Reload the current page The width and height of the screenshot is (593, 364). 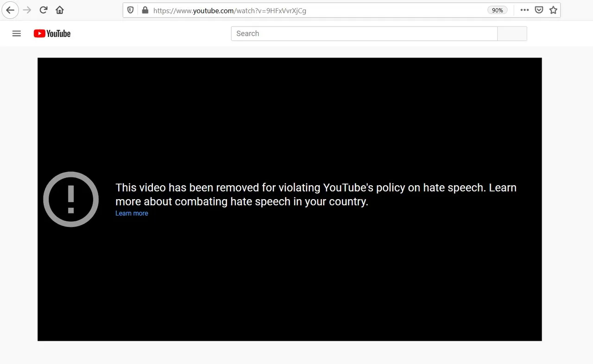44,10
